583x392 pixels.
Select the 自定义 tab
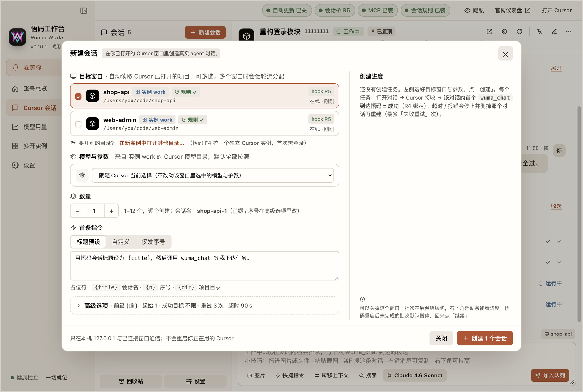tap(121, 242)
